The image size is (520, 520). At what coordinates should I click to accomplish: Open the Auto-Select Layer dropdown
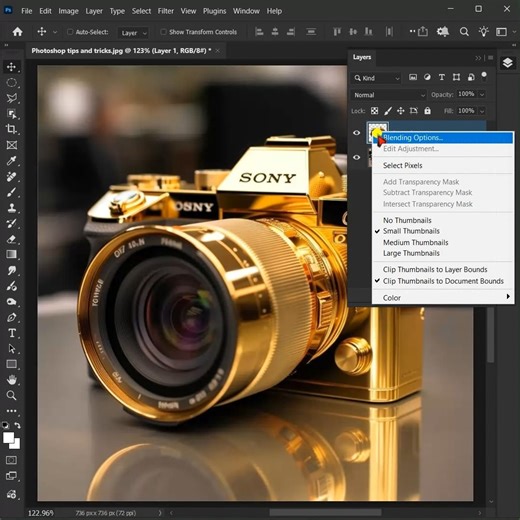pos(133,33)
